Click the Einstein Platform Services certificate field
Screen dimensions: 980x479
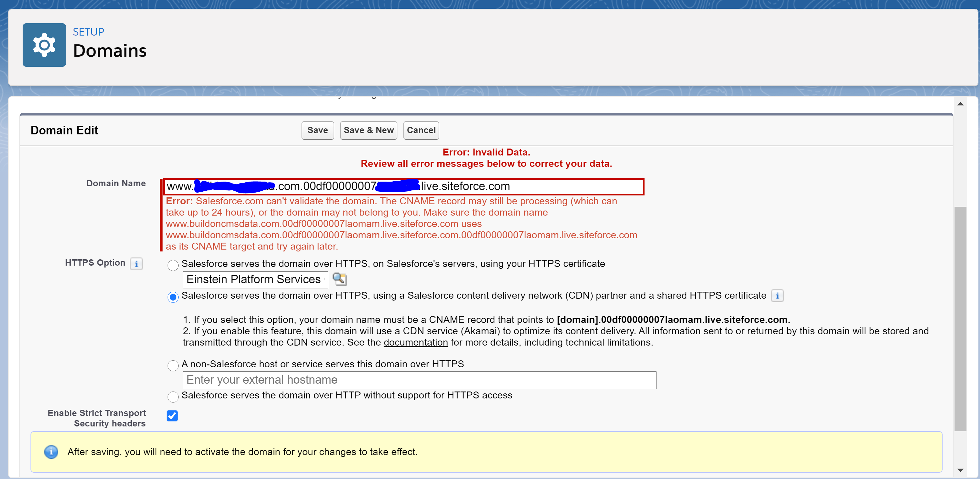coord(255,279)
